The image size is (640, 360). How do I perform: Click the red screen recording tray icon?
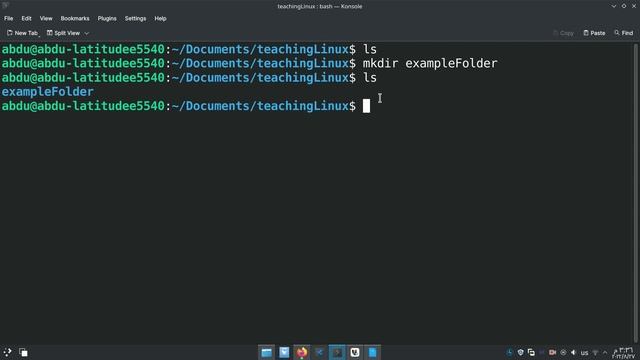553,353
